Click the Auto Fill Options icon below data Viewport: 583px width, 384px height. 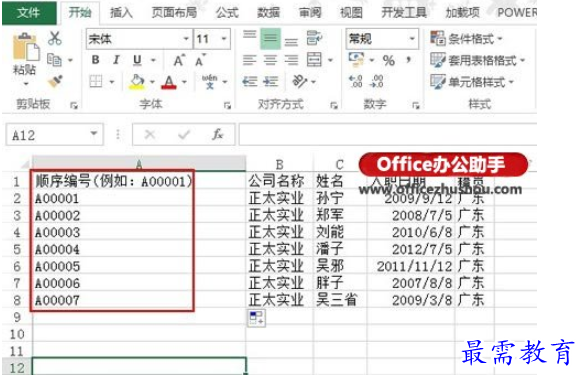click(x=256, y=318)
